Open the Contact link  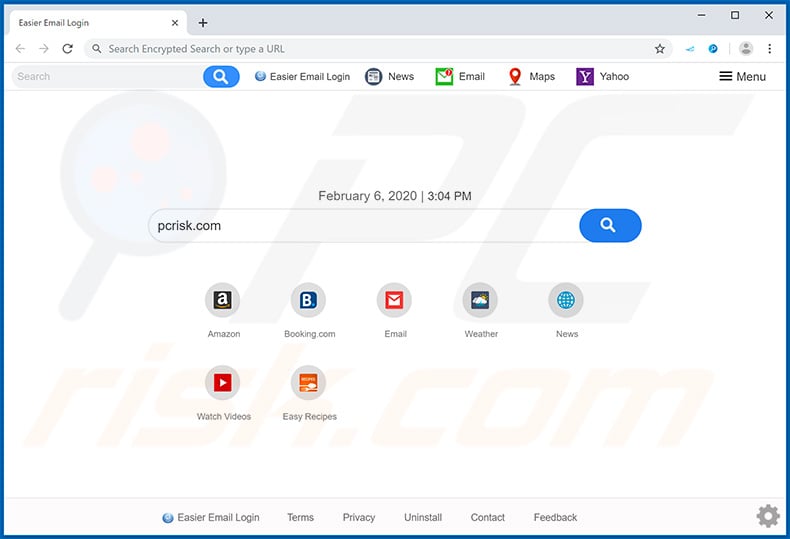[x=488, y=517]
